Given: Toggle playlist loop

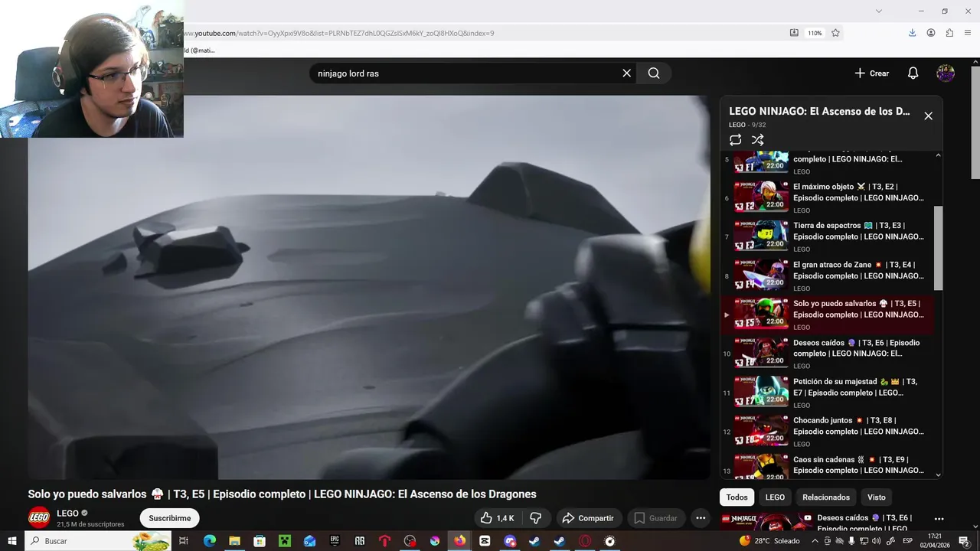Looking at the screenshot, I should click(x=735, y=140).
